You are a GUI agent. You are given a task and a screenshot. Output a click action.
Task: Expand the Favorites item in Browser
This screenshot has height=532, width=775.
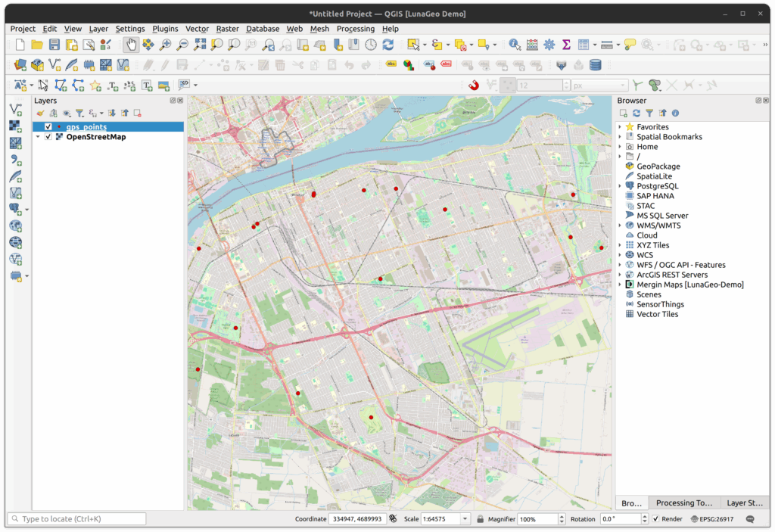click(620, 127)
